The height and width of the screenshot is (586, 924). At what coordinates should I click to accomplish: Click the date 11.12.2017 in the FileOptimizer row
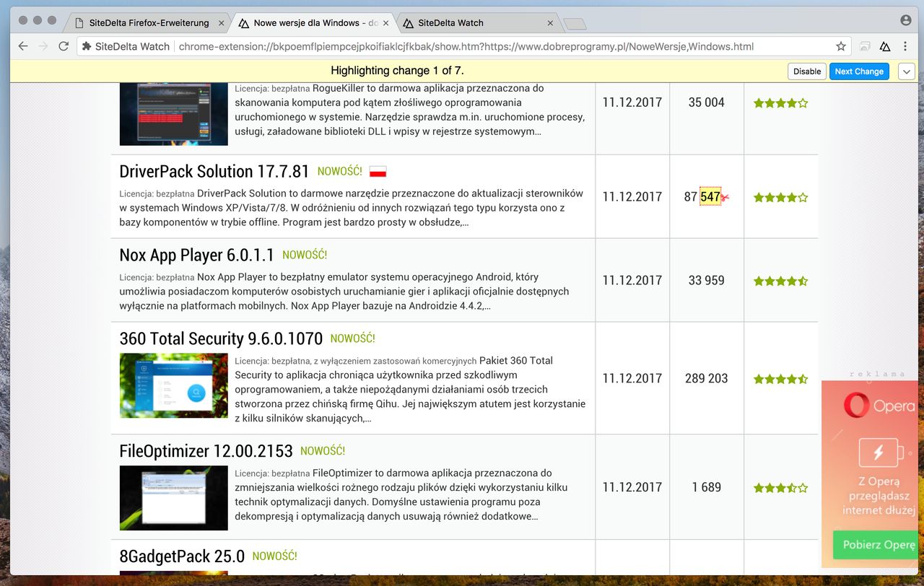(632, 487)
